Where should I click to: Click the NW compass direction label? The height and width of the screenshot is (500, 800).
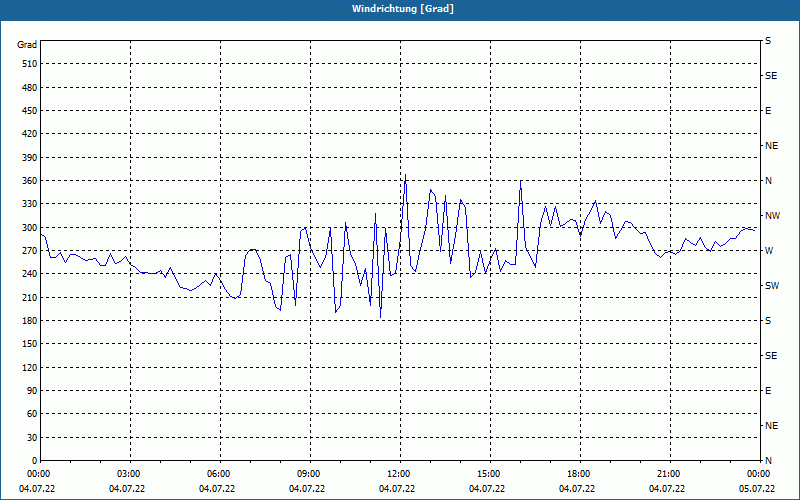(772, 216)
